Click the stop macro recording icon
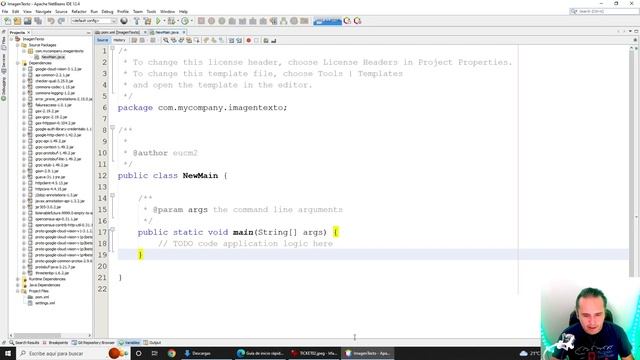This screenshot has height=360, width=640. tap(256, 40)
